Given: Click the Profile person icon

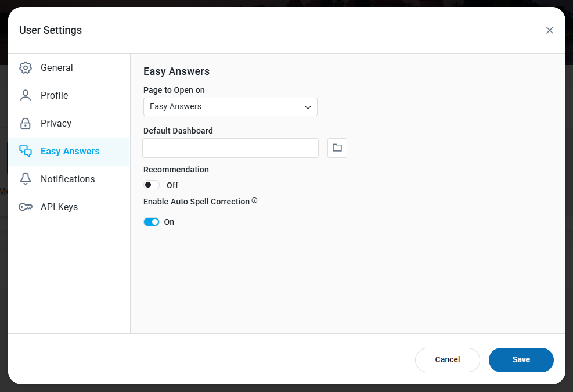Looking at the screenshot, I should coord(26,95).
